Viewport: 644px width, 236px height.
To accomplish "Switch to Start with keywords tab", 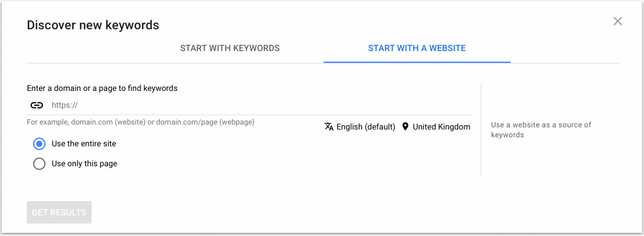I will point(230,48).
